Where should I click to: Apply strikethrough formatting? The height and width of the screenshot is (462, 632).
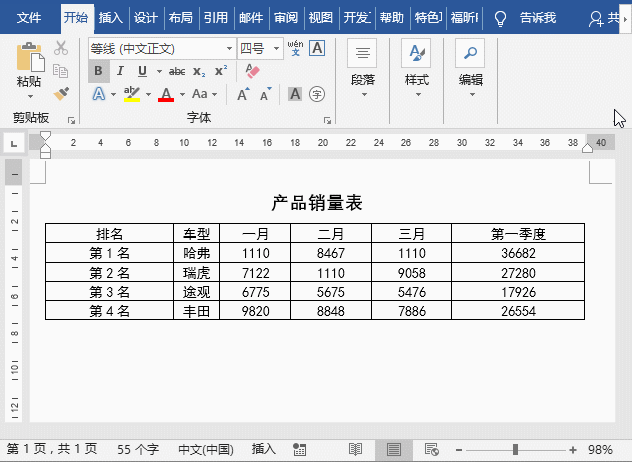177,71
